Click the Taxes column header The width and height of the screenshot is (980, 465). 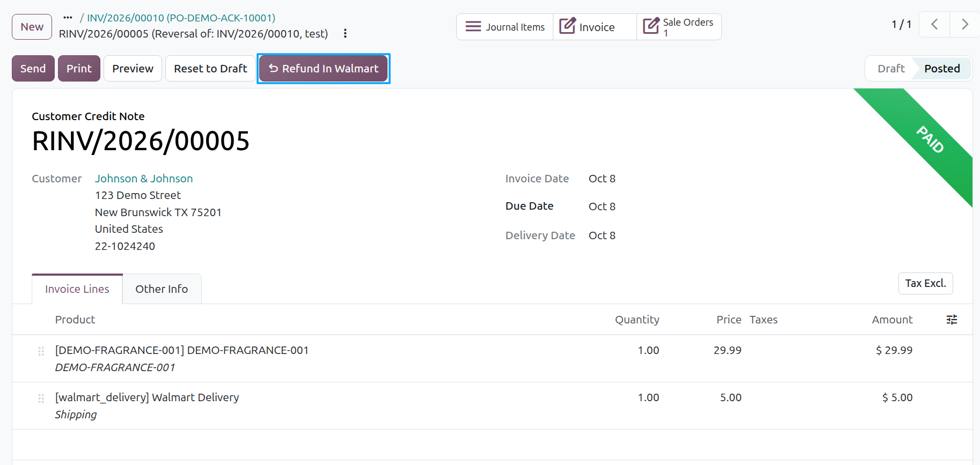click(x=764, y=320)
